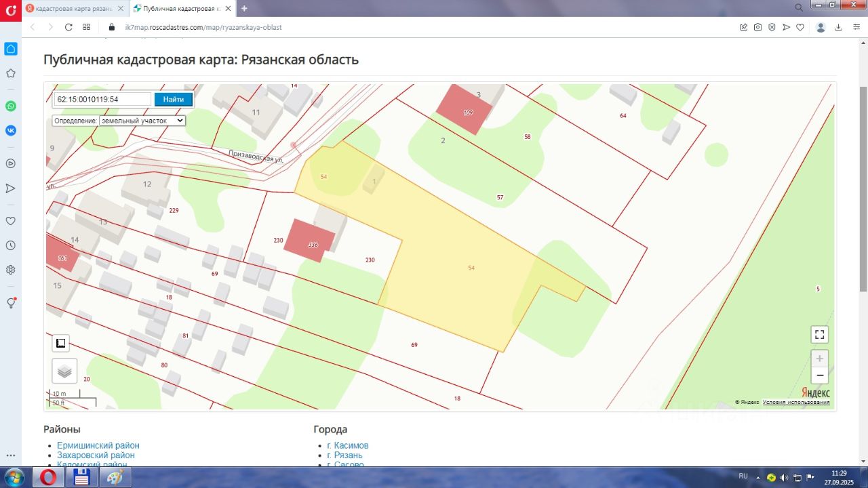The width and height of the screenshot is (868, 488).
Task: Click the site security lock icon
Action: click(113, 27)
